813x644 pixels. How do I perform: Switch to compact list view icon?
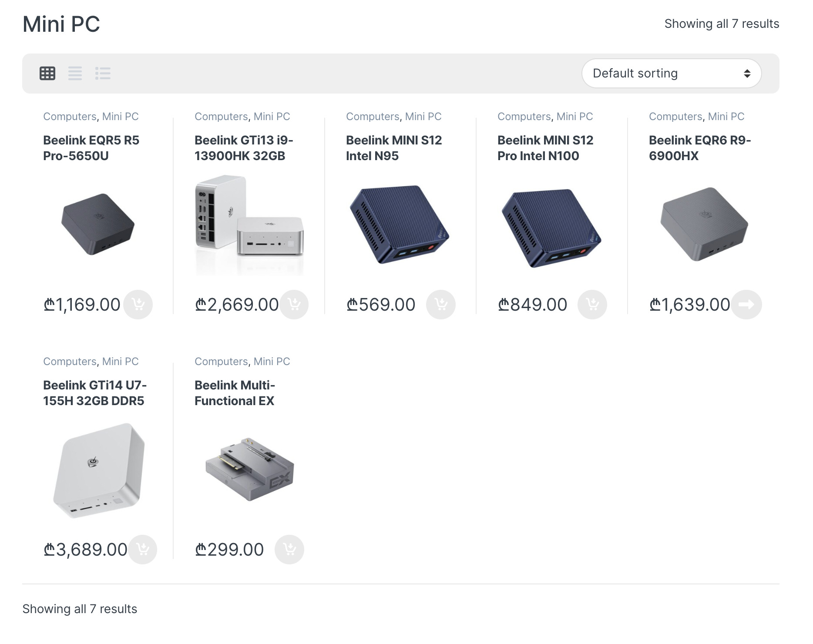pos(103,73)
